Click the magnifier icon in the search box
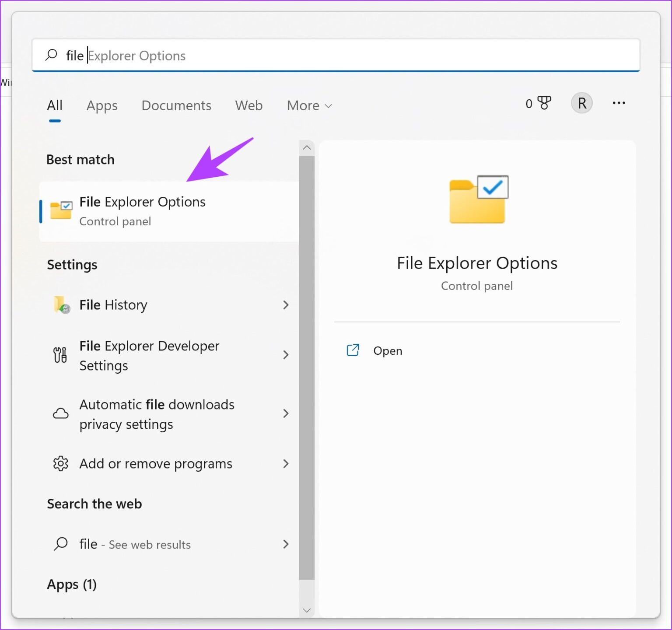Image resolution: width=672 pixels, height=630 pixels. point(51,55)
